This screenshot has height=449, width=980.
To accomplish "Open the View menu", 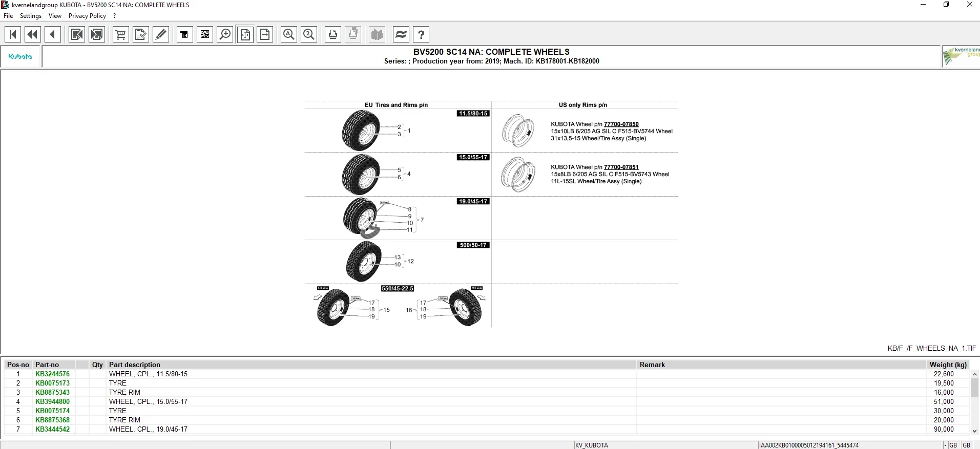I will tap(55, 16).
